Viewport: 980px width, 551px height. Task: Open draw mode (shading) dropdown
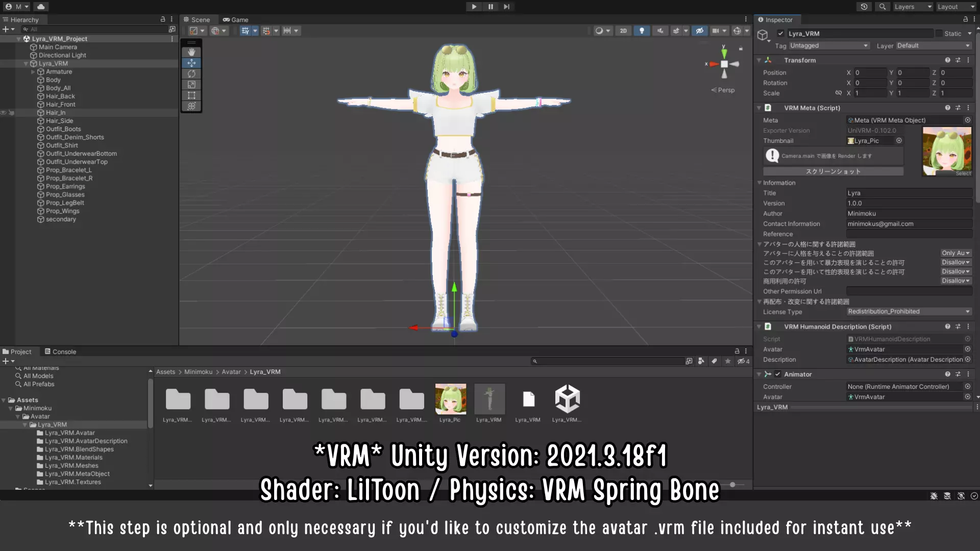[x=602, y=31]
